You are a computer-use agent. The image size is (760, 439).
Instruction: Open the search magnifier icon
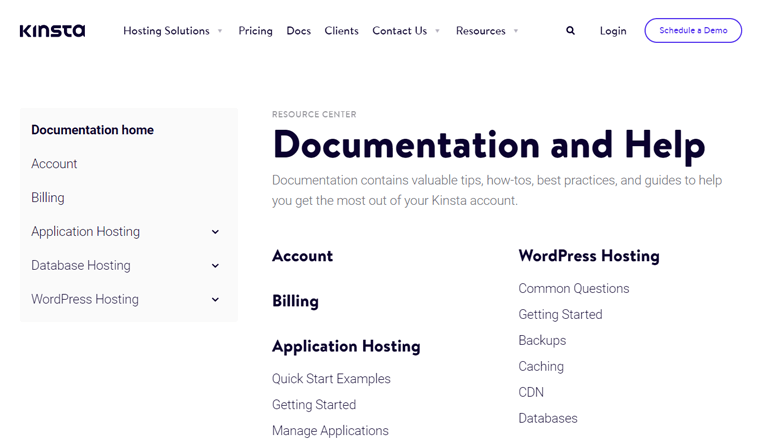click(x=570, y=31)
